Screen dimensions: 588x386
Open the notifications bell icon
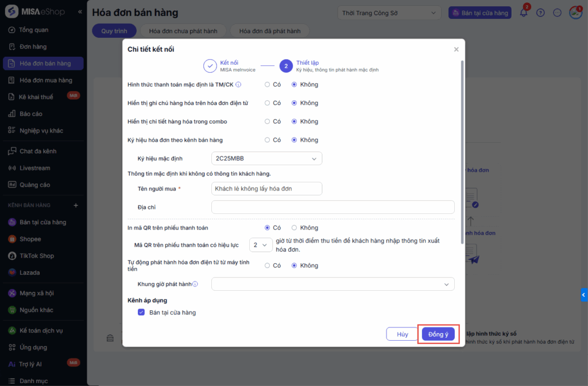coord(524,13)
